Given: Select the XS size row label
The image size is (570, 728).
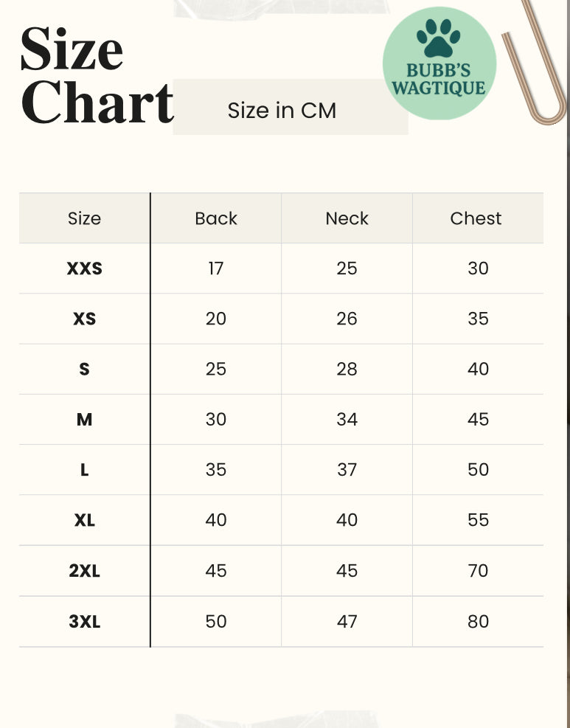Looking at the screenshot, I should click(x=85, y=319).
